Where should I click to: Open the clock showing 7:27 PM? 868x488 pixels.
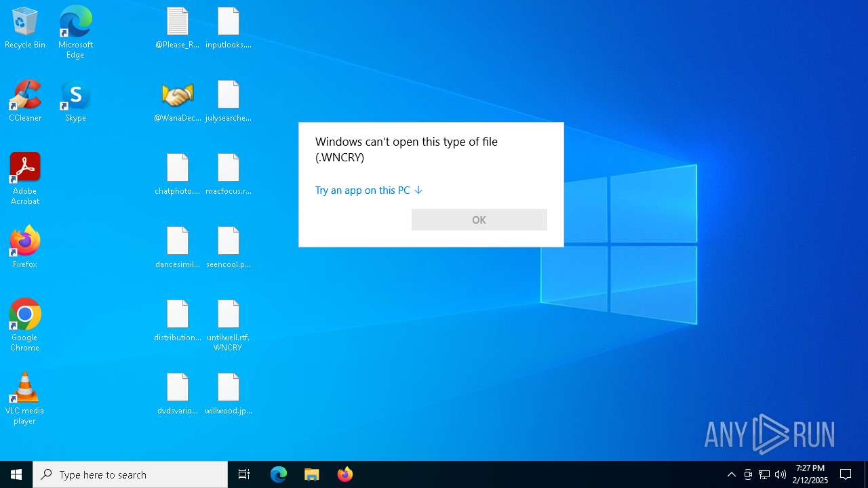[x=810, y=474]
